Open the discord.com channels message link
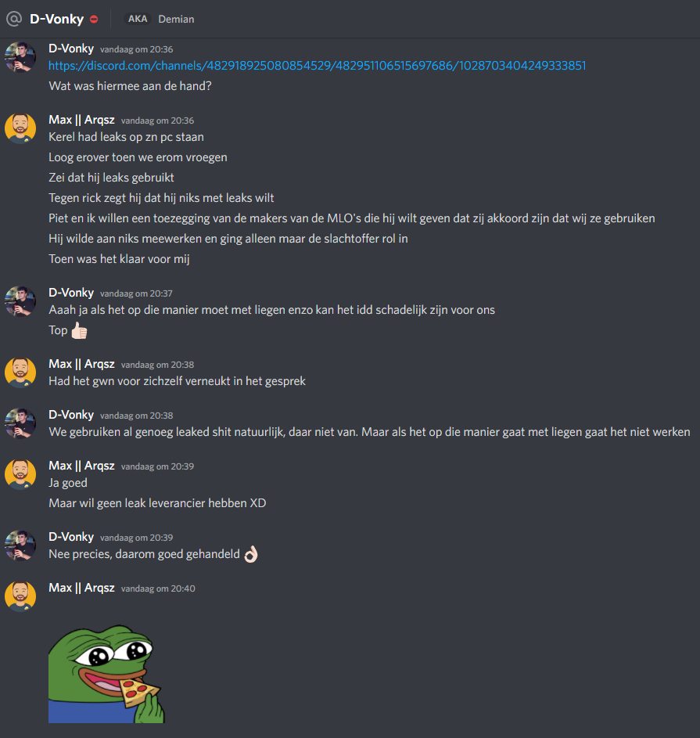This screenshot has height=738, width=700. 318,66
